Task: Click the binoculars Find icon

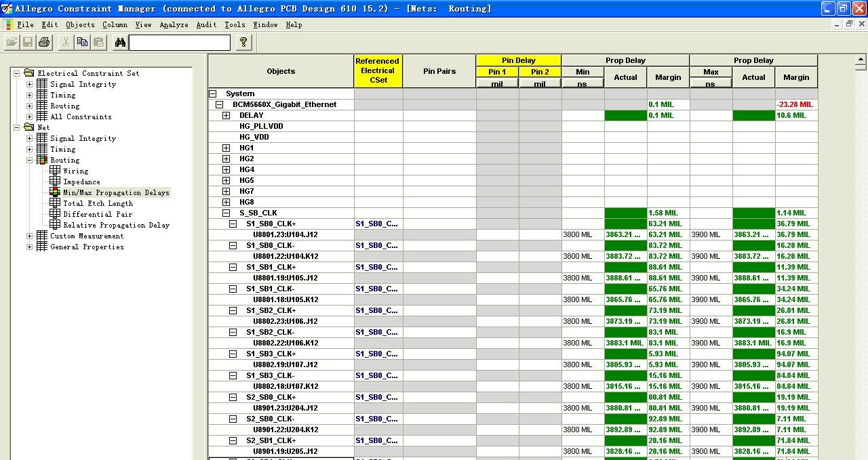Action: [120, 43]
